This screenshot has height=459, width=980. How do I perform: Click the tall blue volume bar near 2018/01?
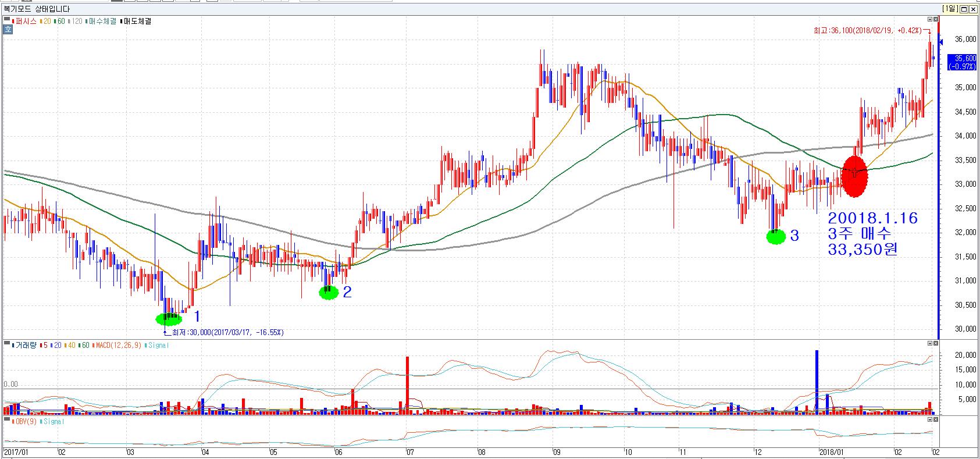click(817, 382)
